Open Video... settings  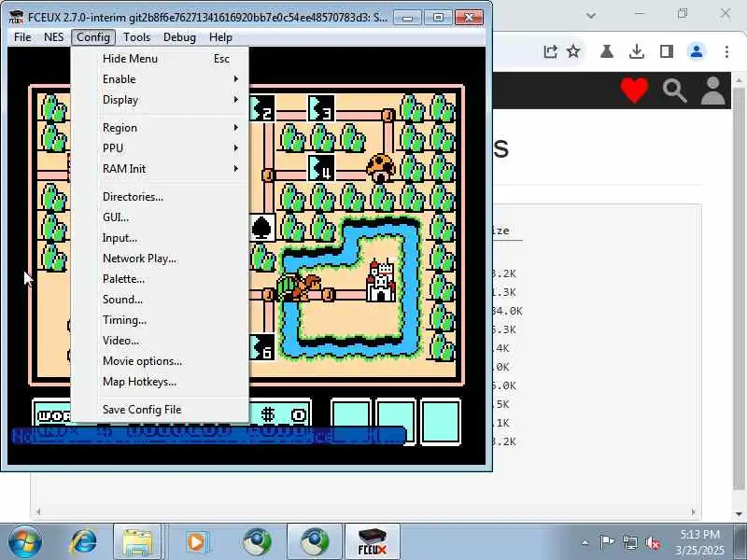click(x=160, y=340)
